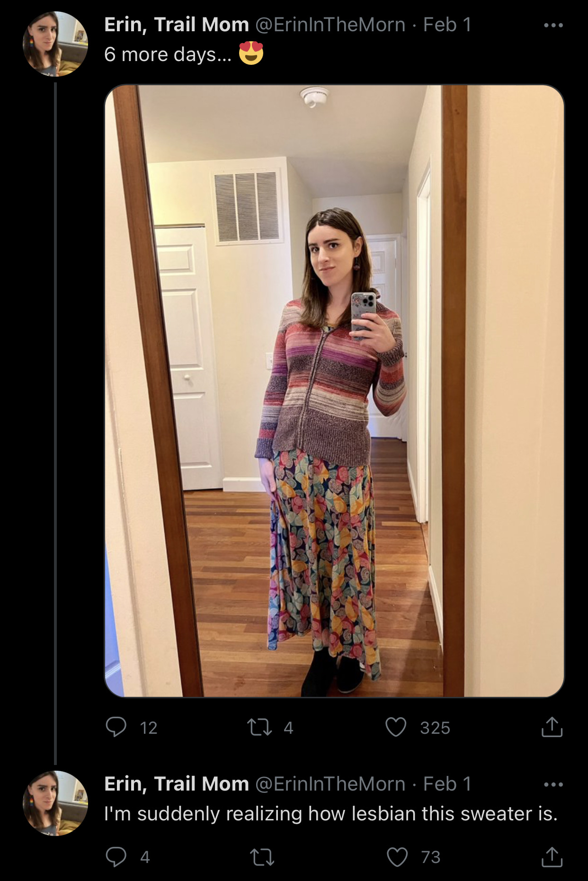This screenshot has width=588, height=881.
Task: Open Erin, Trail Mom name on second tweet
Action: point(177,784)
